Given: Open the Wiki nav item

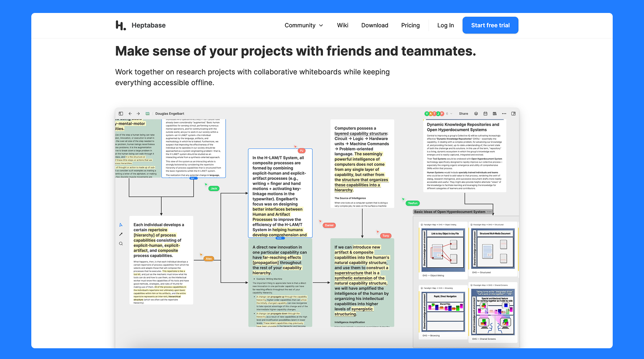Looking at the screenshot, I should click(343, 25).
